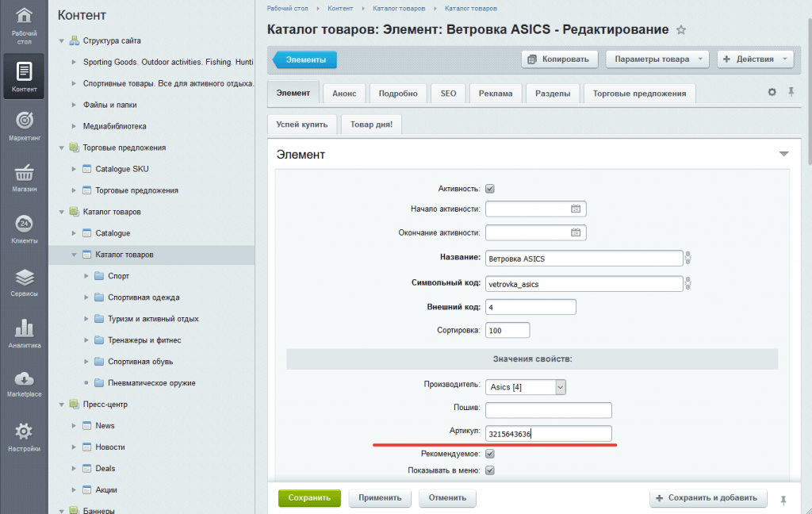The width and height of the screenshot is (812, 514).
Task: Open Рабочий стол home icon in sidebar
Action: tap(24, 16)
